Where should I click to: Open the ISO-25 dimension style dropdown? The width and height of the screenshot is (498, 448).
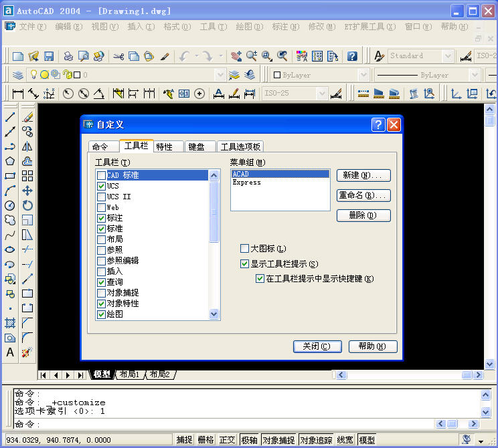[x=322, y=94]
